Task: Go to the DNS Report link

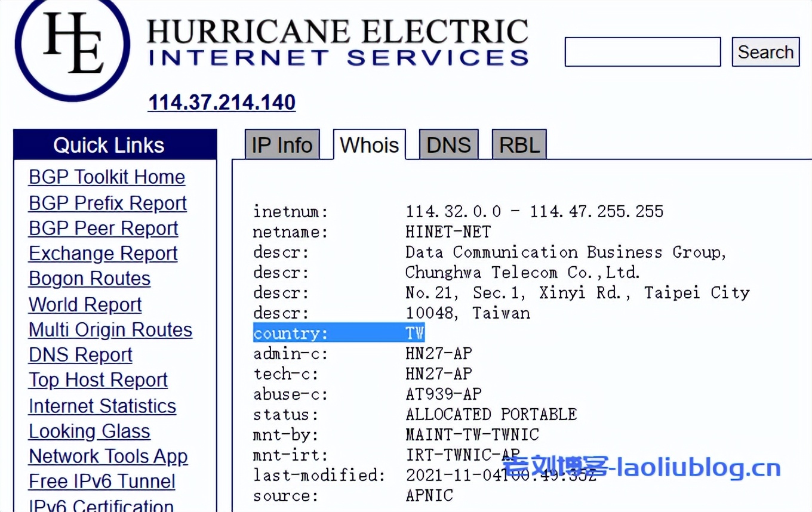Action: [x=81, y=355]
